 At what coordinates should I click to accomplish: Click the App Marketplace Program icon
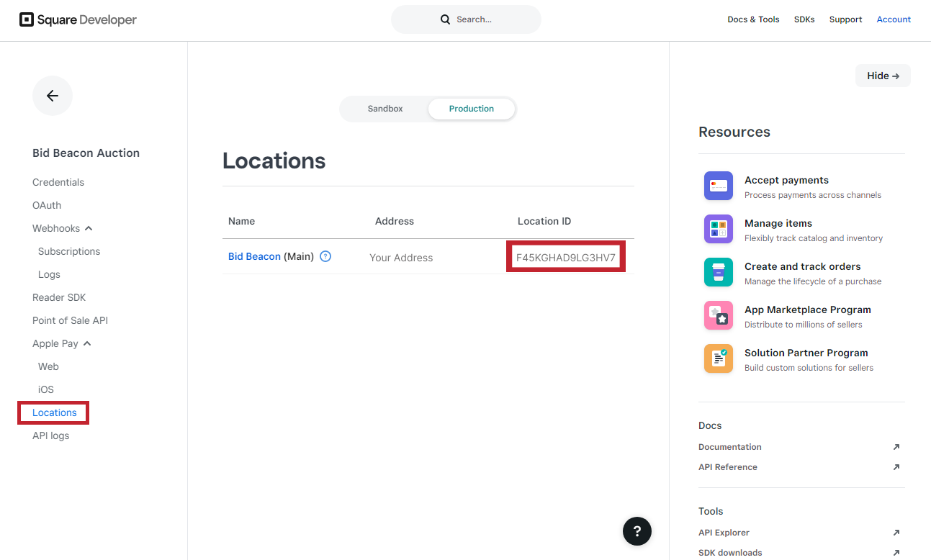click(x=719, y=315)
